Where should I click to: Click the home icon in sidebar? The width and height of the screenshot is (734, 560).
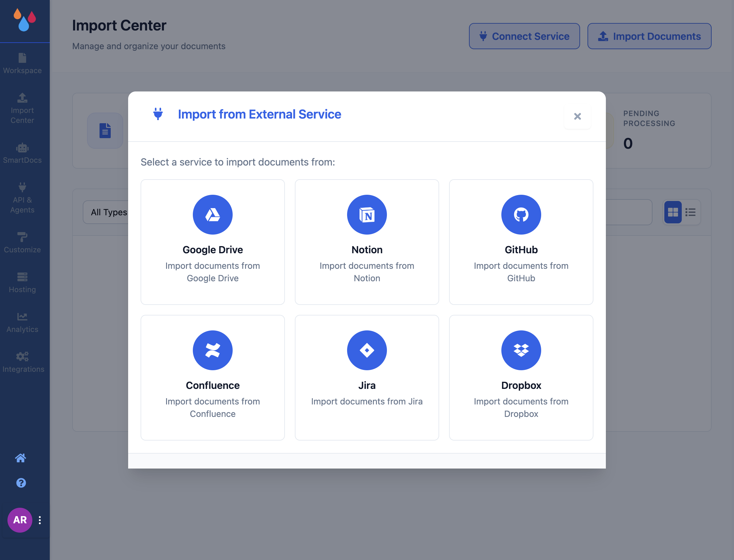tap(21, 458)
